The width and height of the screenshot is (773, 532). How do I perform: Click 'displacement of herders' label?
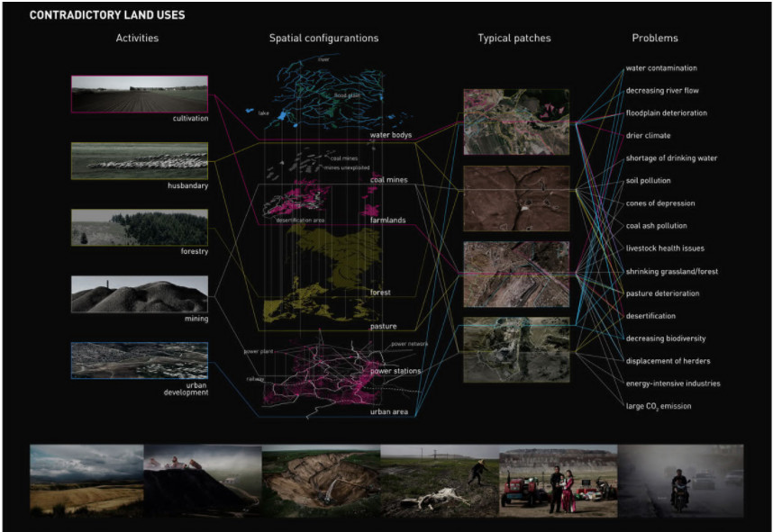[667, 361]
